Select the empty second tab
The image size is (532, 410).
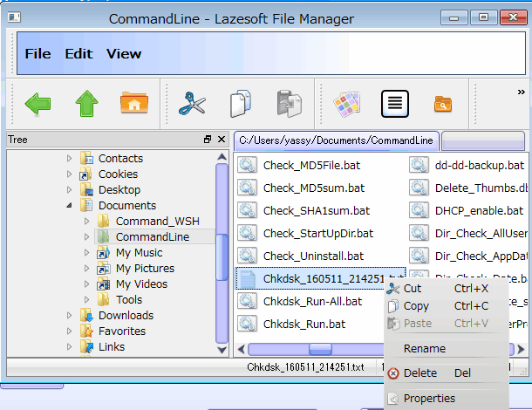click(483, 140)
